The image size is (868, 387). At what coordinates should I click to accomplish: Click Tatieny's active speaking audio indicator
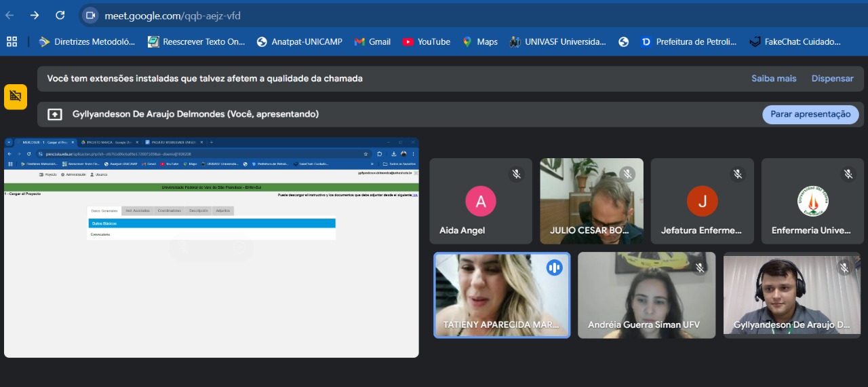pyautogui.click(x=555, y=268)
